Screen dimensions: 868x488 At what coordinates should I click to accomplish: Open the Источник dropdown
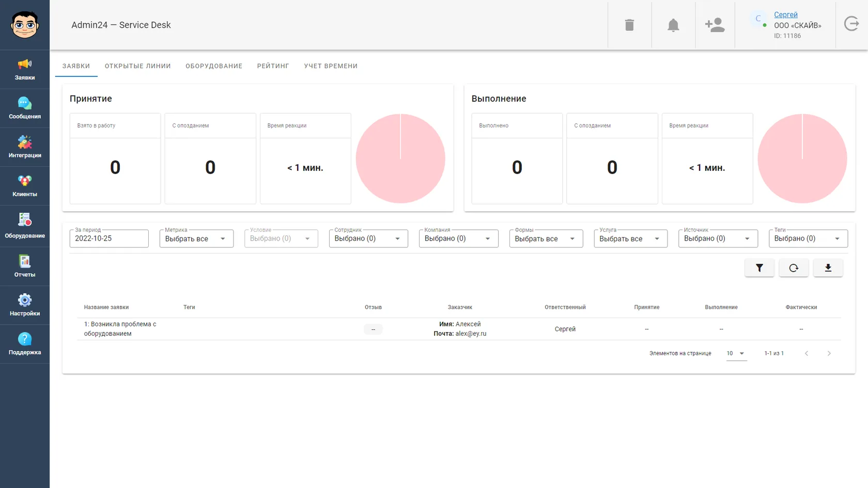718,239
